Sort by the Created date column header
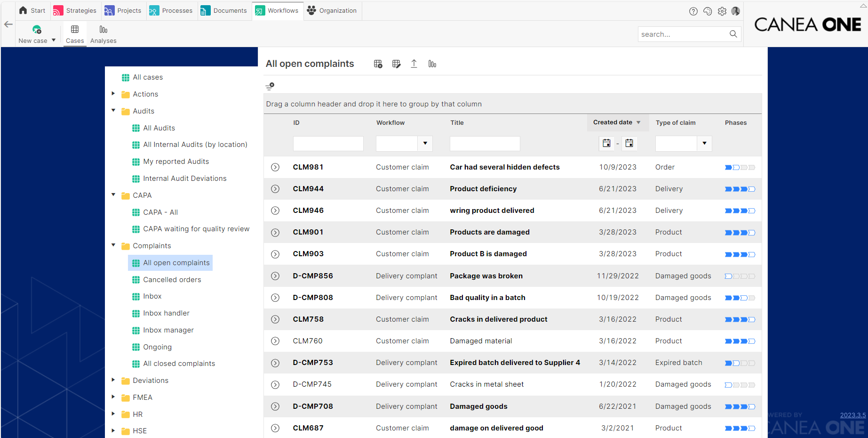The width and height of the screenshot is (868, 438). coord(613,122)
